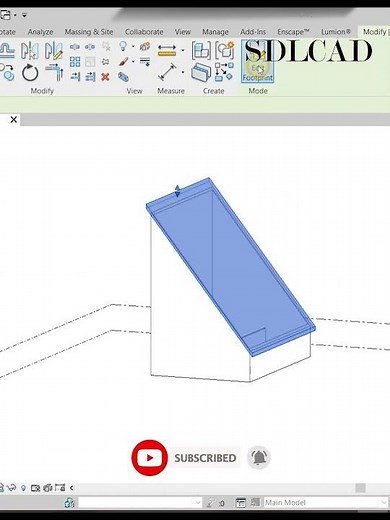Image resolution: width=390 pixels, height=520 pixels.
Task: Toggle Reveal Hidden Elements lightbulb in view bar
Action: coord(23,488)
